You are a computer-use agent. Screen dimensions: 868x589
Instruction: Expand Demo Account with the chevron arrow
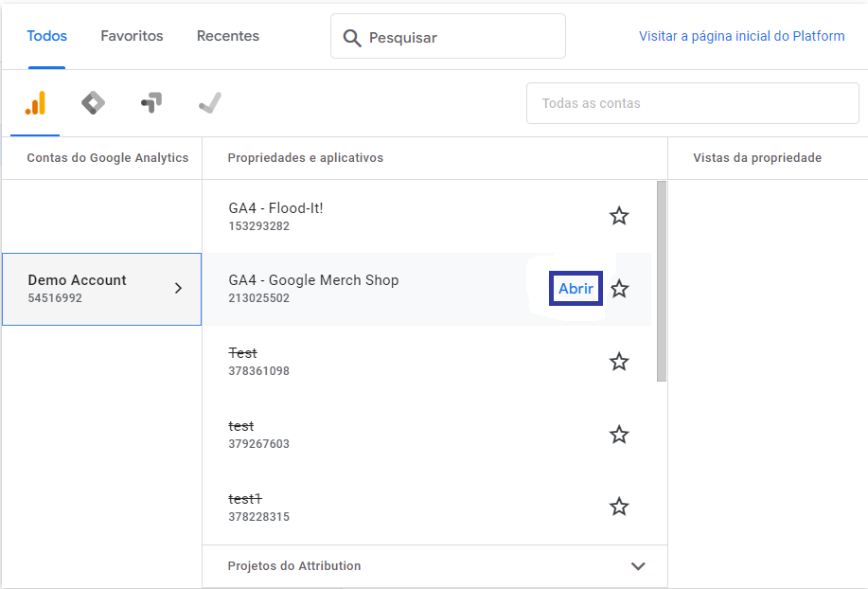tap(178, 289)
